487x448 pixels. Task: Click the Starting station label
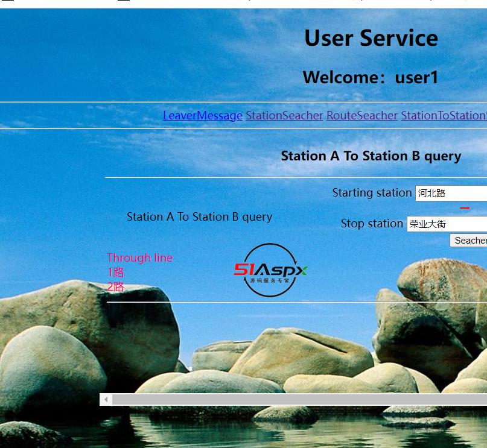click(372, 193)
